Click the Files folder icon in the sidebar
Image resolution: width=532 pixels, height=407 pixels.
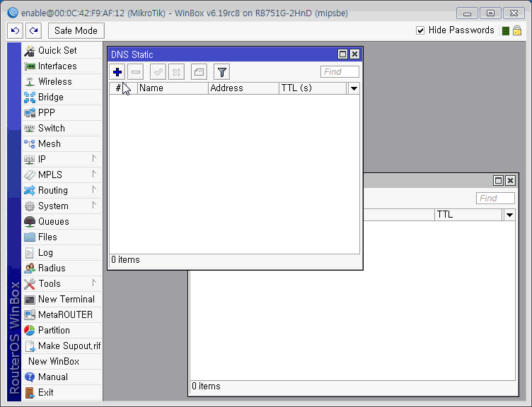[30, 237]
